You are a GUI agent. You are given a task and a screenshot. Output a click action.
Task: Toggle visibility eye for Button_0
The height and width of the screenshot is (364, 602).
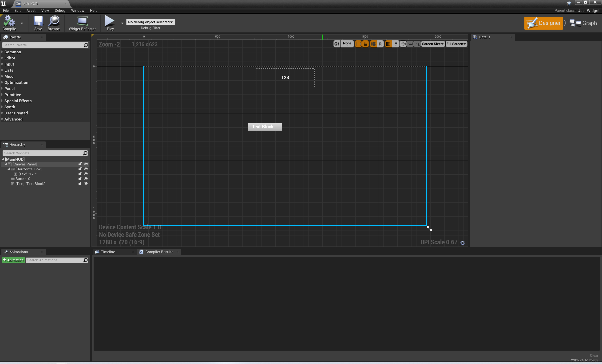[86, 179]
